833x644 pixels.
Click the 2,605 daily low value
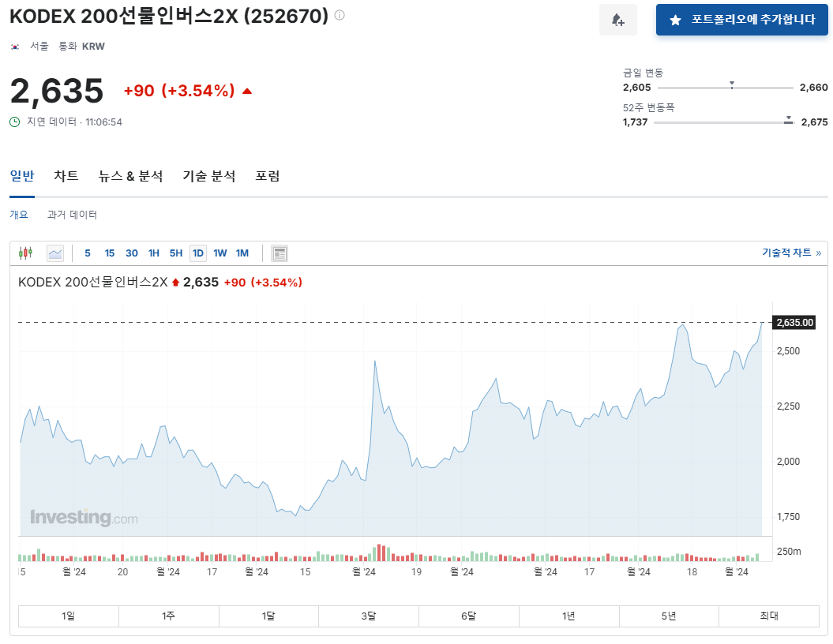tap(636, 87)
